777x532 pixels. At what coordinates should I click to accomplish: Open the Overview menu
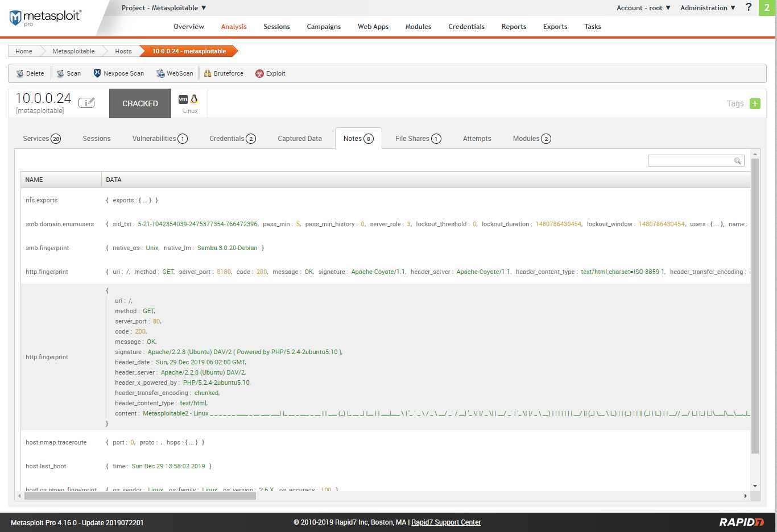[189, 27]
